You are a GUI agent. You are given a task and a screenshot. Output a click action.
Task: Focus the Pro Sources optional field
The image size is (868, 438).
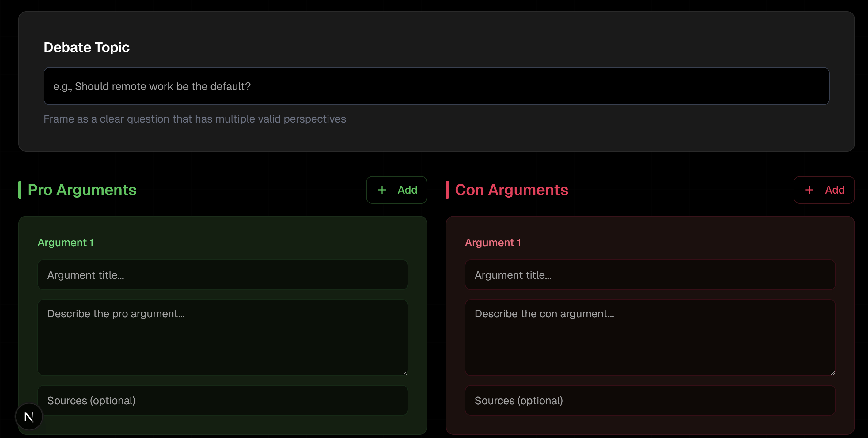[x=222, y=401]
